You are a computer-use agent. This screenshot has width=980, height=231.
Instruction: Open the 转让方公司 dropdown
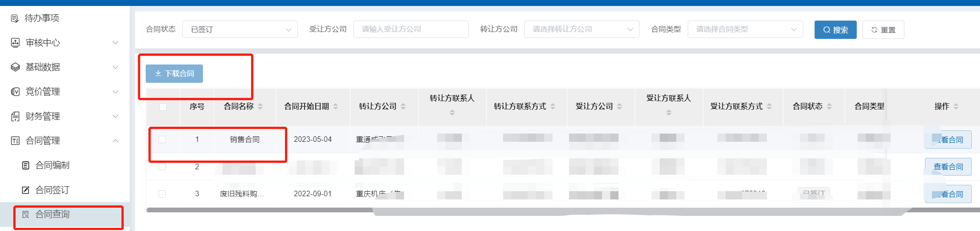(x=581, y=29)
